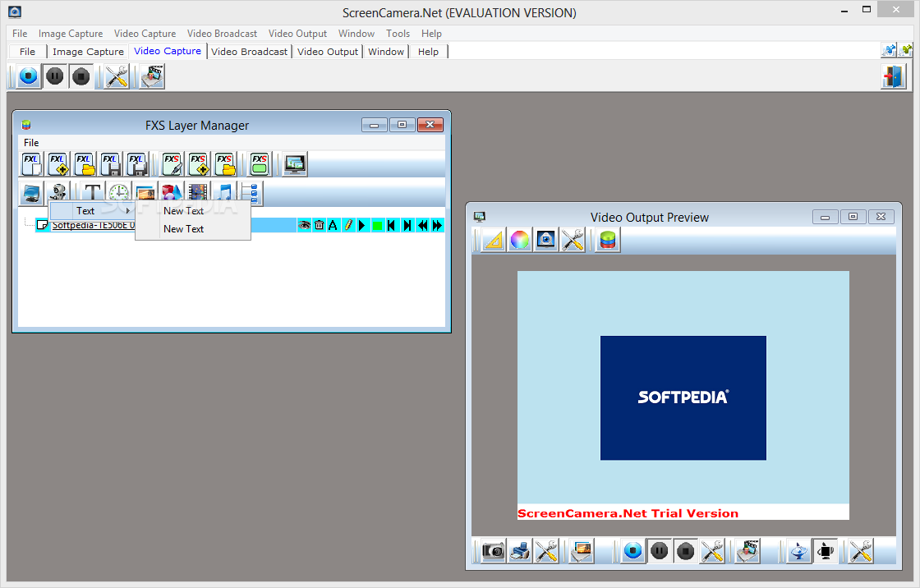The width and height of the screenshot is (920, 588).
Task: Switch to the blue highlighted Video Capture tab
Action: (x=168, y=51)
